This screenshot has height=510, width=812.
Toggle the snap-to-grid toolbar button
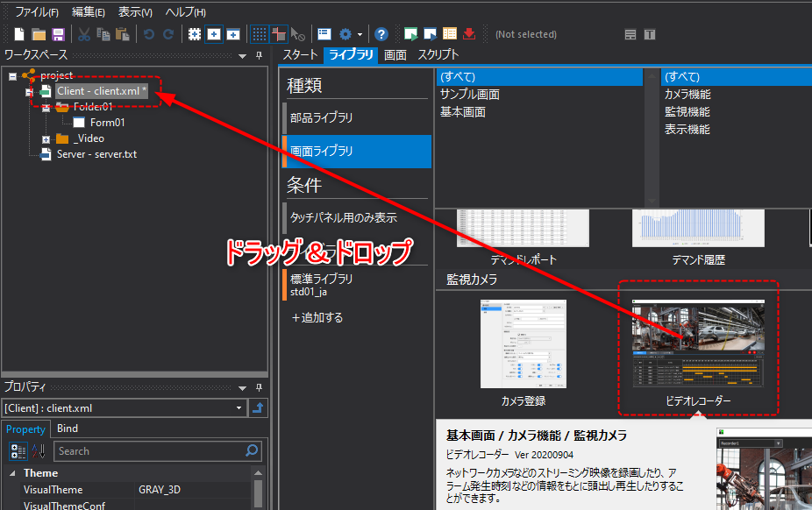278,33
